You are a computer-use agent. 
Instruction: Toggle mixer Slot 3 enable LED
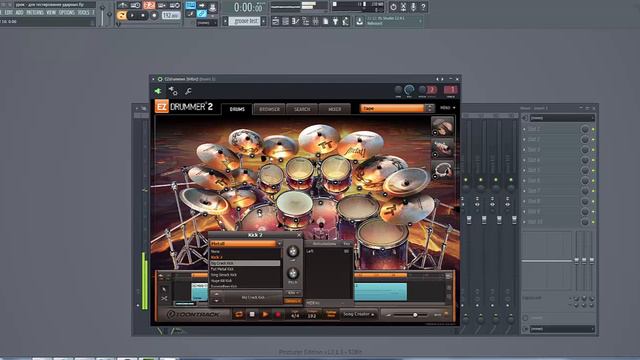point(593,150)
